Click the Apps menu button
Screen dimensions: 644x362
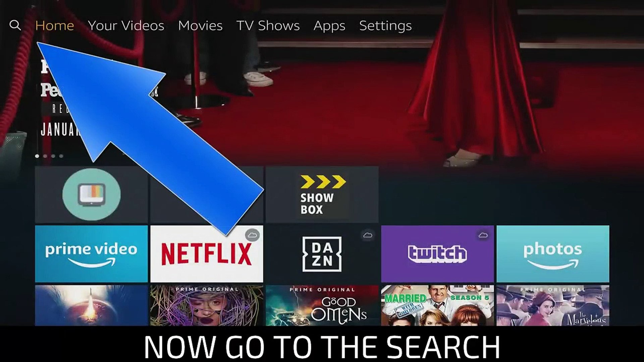coord(329,25)
